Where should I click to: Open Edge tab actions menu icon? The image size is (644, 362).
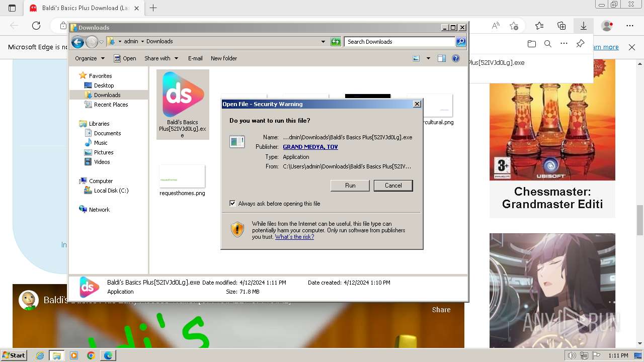[12, 8]
